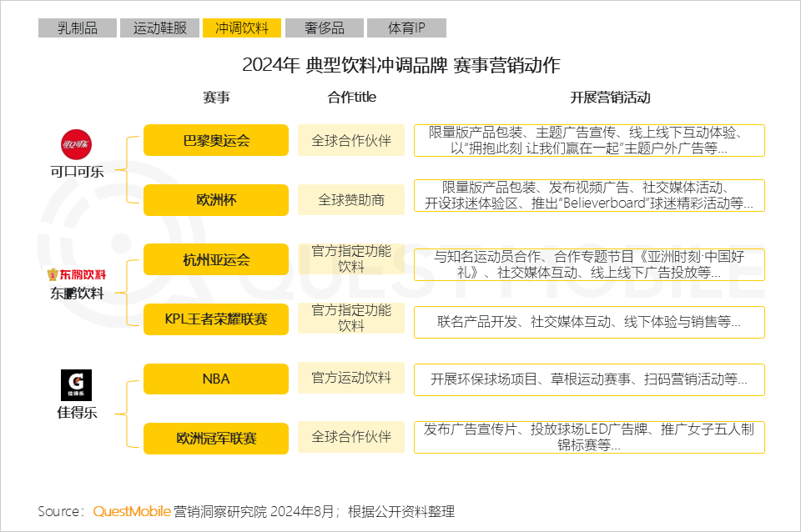Click the 合作title column header
The width and height of the screenshot is (801, 532).
(x=352, y=97)
